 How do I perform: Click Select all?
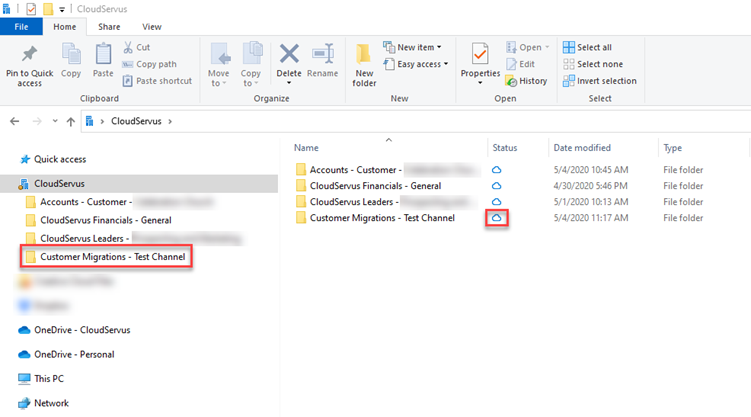(587, 47)
